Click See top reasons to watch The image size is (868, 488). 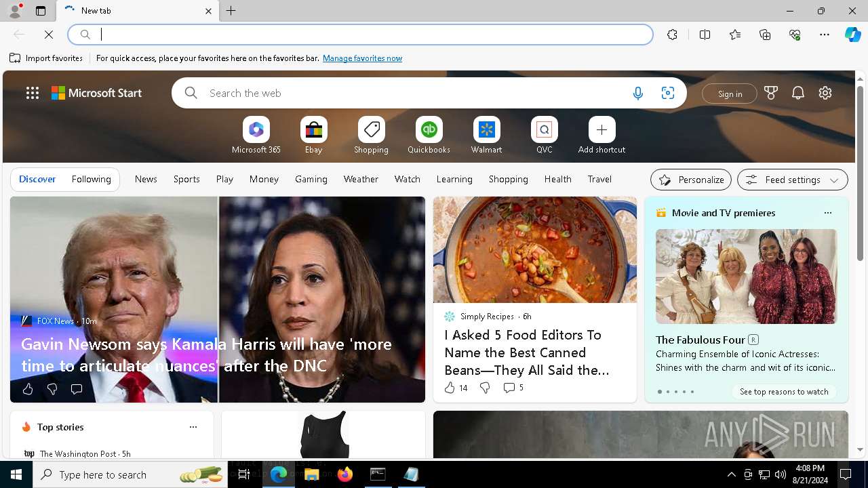click(784, 392)
